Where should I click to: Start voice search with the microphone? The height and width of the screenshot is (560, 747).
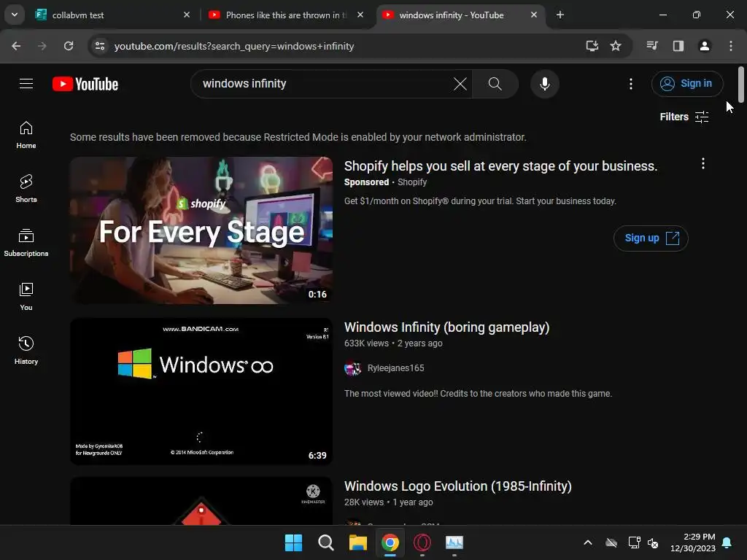click(544, 84)
